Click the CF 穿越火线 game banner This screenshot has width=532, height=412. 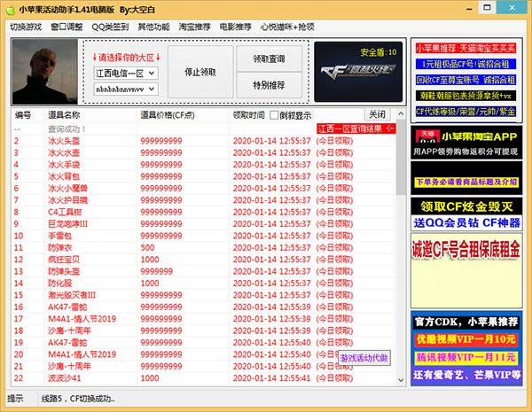tap(358, 72)
